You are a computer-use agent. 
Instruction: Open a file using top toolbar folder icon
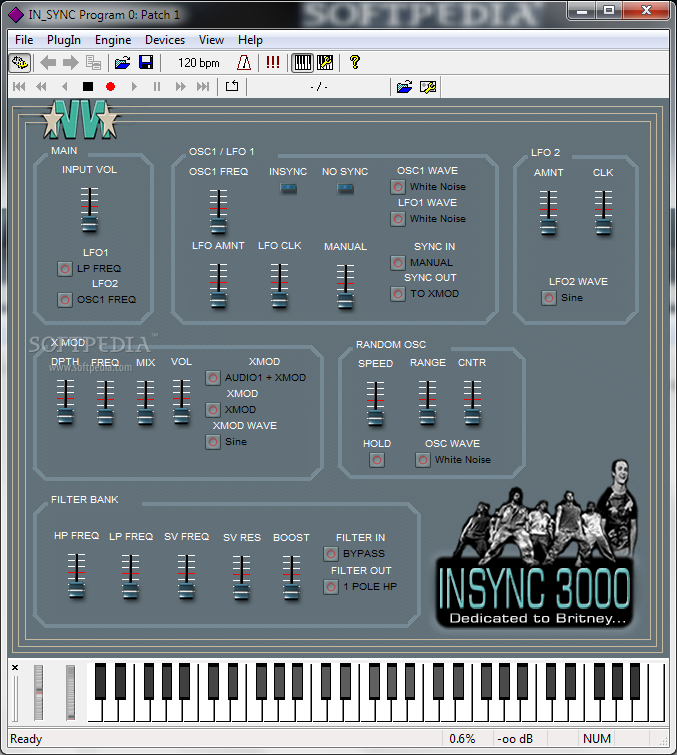tap(122, 63)
